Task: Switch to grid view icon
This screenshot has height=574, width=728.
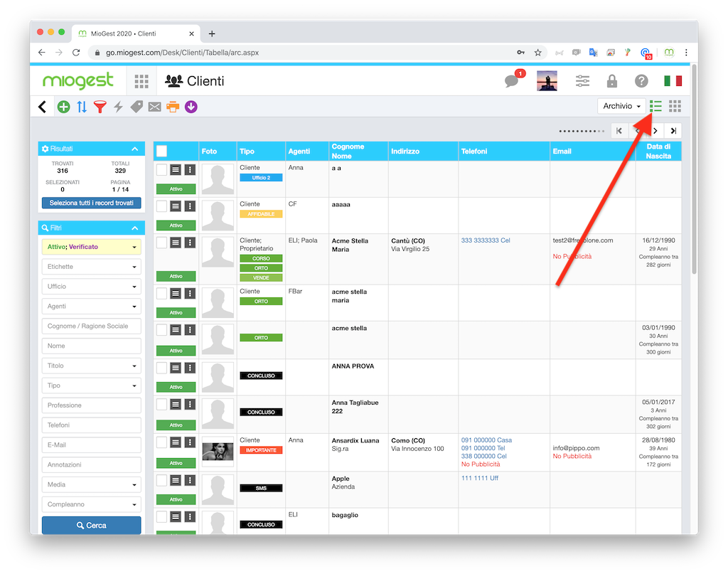Action: 675,107
